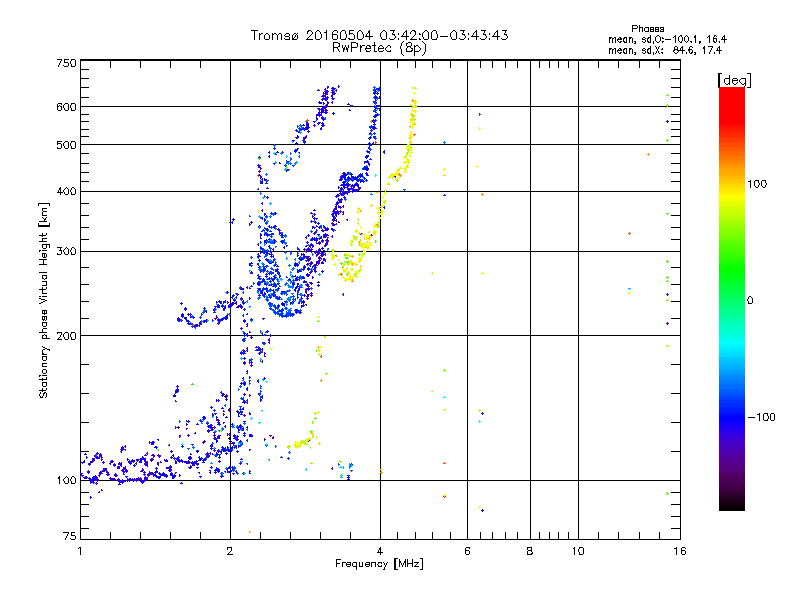Viewport: 800px width, 600px height.
Task: Click the y-axis '400' tick label
Action: [x=66, y=191]
